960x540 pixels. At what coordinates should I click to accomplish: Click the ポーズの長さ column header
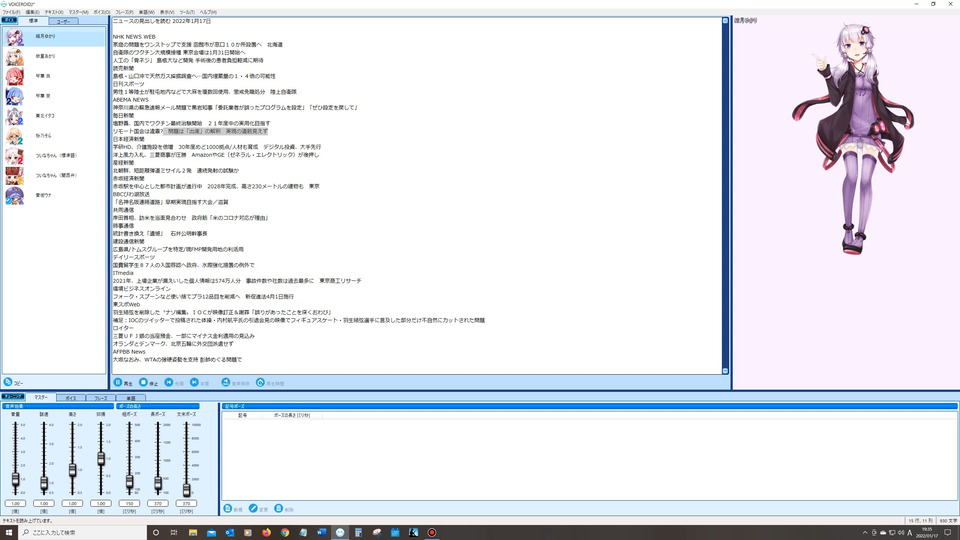pos(291,415)
